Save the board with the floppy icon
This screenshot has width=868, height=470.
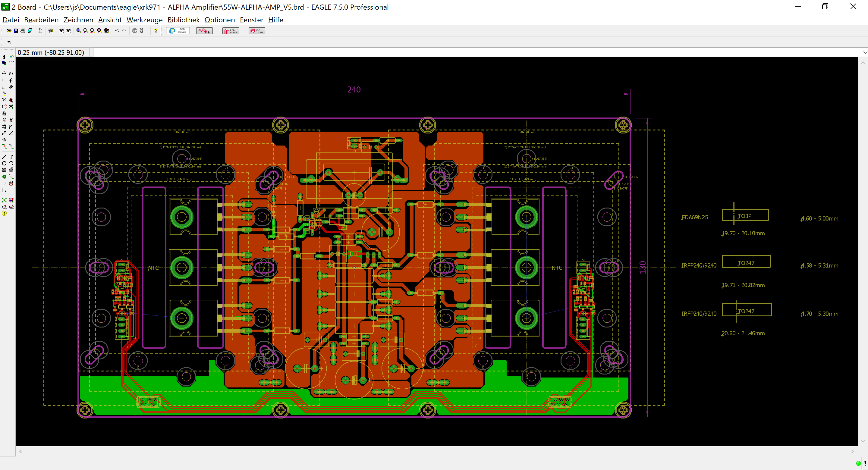point(16,31)
